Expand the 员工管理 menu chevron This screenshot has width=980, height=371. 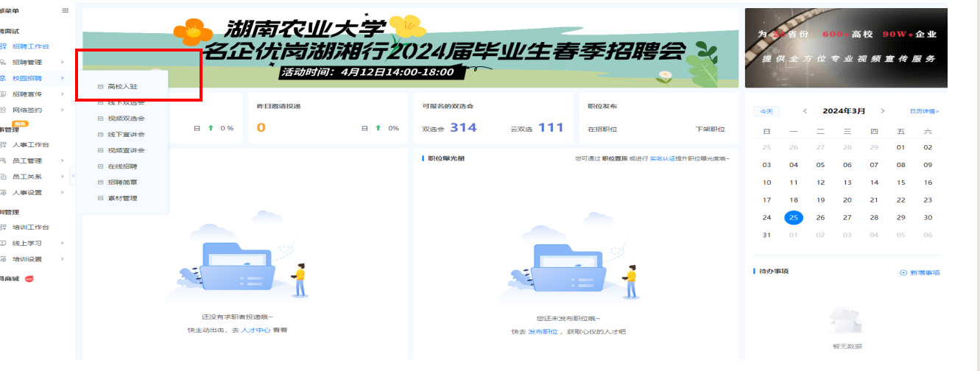tap(63, 161)
